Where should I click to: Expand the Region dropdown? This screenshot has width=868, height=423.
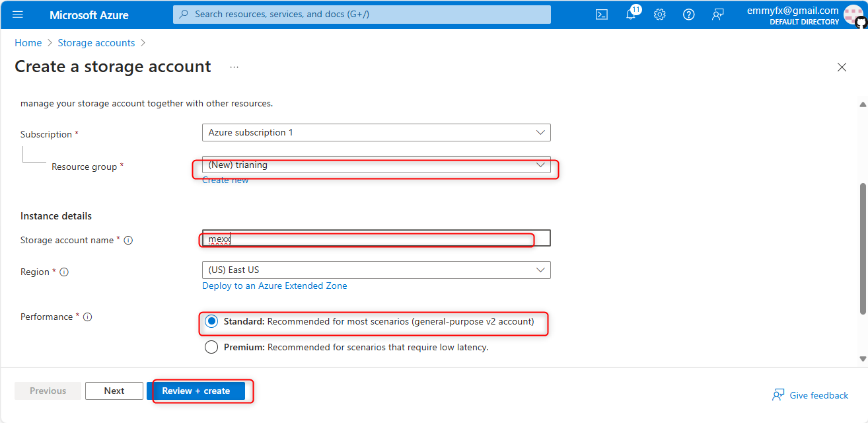376,270
